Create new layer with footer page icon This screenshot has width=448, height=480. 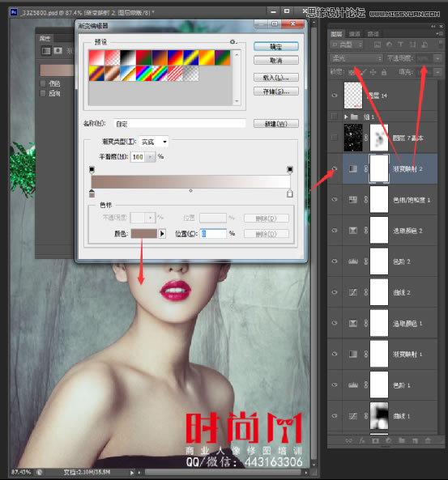(415, 440)
